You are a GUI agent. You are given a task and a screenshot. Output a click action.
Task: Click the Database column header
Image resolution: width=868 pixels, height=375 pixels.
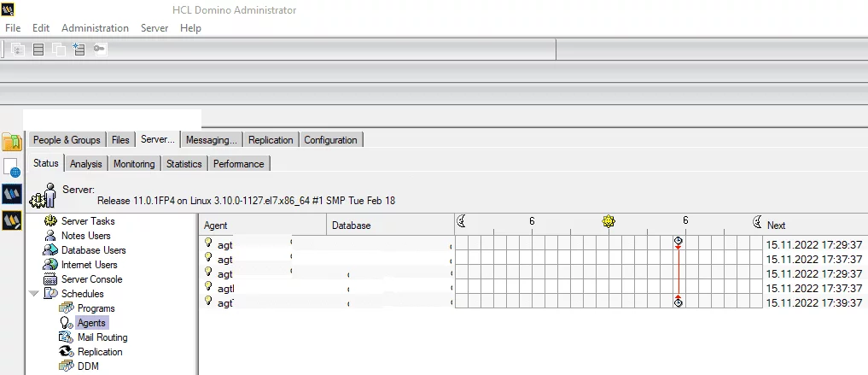tap(390, 226)
